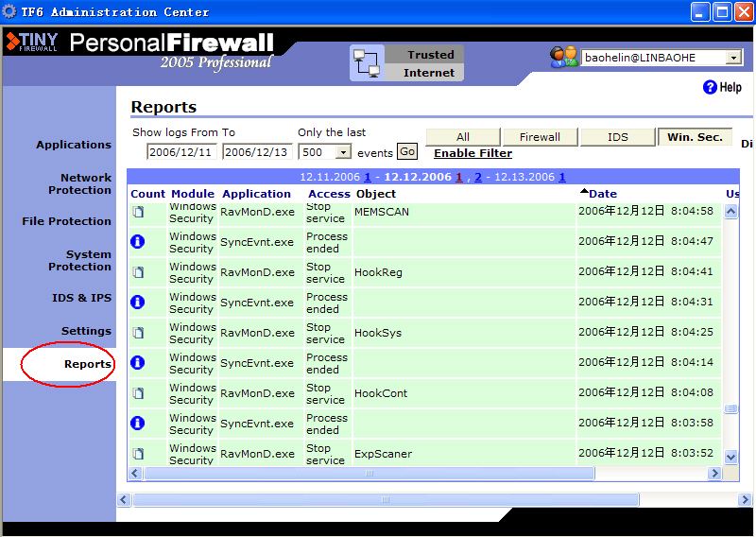Click SyncEvnt.exe in 8:04:47 row

(257, 242)
